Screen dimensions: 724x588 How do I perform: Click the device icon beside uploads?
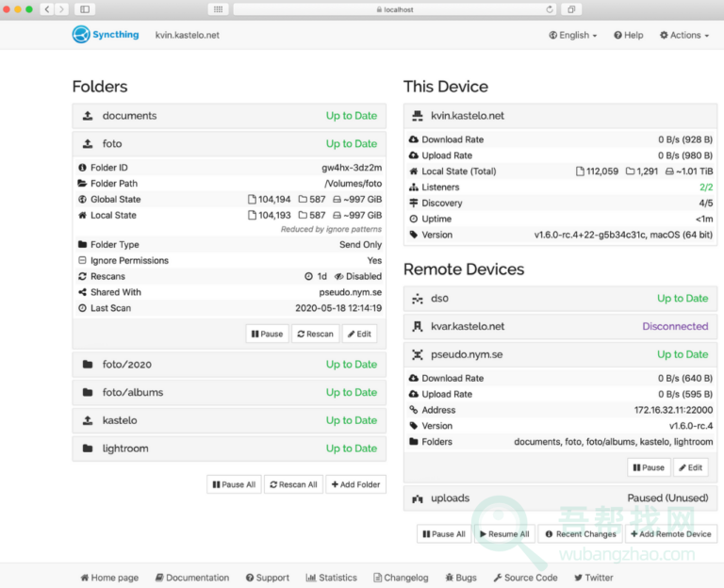[x=418, y=498]
